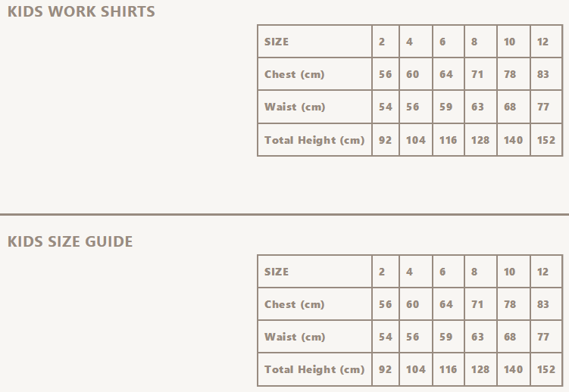Click chest value 71 in Size Guide table
569x392 pixels.
click(x=477, y=304)
